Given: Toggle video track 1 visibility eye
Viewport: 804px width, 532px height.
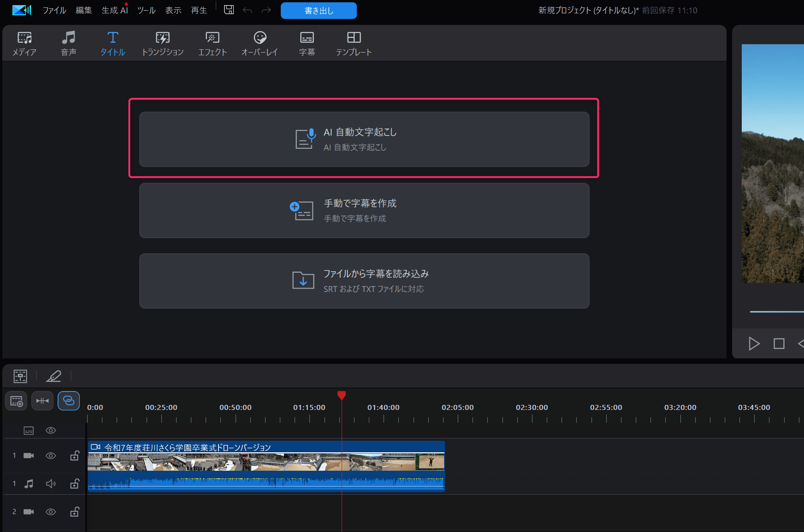Looking at the screenshot, I should click(x=51, y=456).
